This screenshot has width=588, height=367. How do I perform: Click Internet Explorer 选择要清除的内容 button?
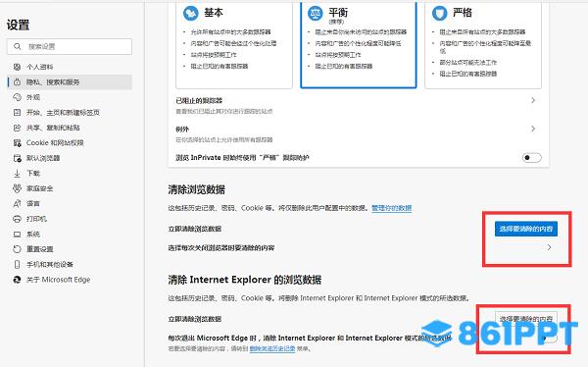tap(525, 318)
